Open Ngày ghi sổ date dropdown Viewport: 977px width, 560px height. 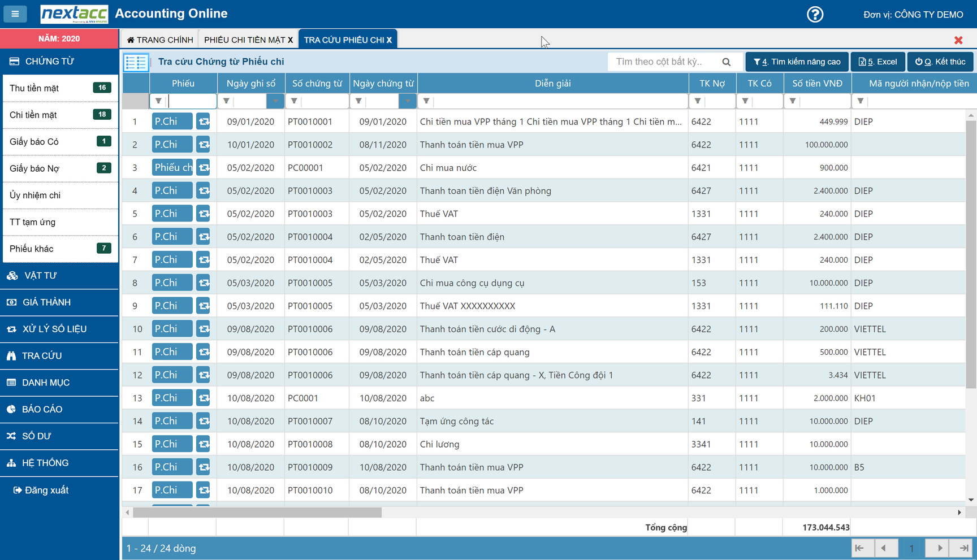[275, 101]
